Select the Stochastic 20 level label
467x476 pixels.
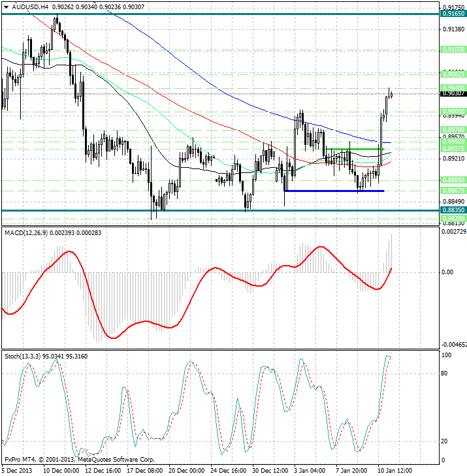(444, 441)
